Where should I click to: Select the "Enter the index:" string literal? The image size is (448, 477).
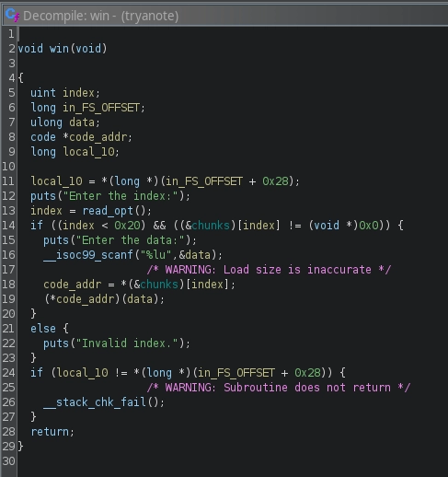(x=123, y=196)
